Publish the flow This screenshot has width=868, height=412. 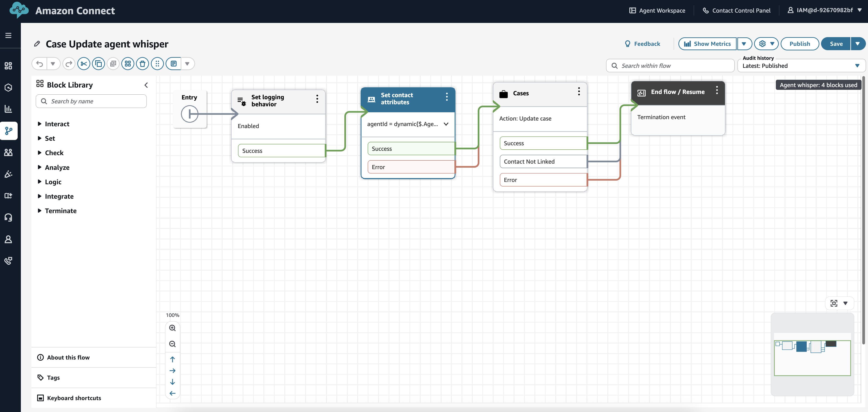(800, 44)
